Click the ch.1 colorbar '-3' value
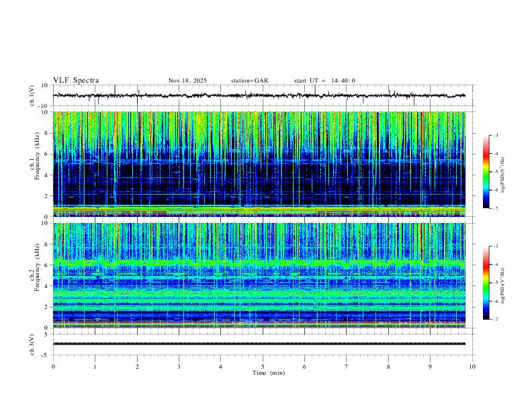This screenshot has width=532, height=411. 495,135
